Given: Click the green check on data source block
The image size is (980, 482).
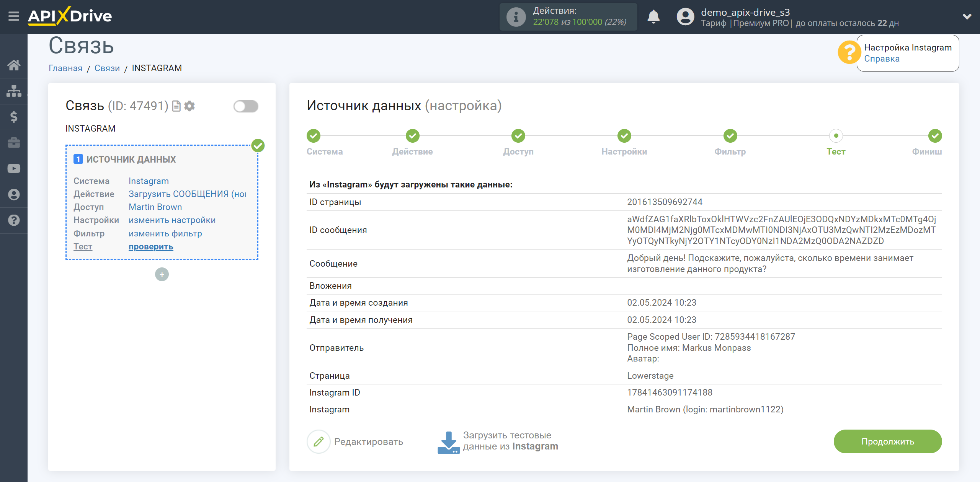Looking at the screenshot, I should [258, 146].
